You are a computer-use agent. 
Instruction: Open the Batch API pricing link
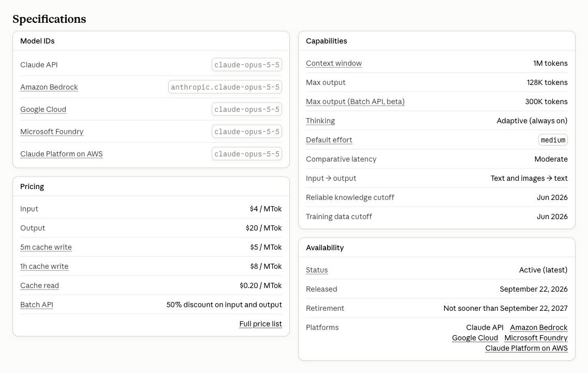coord(37,305)
